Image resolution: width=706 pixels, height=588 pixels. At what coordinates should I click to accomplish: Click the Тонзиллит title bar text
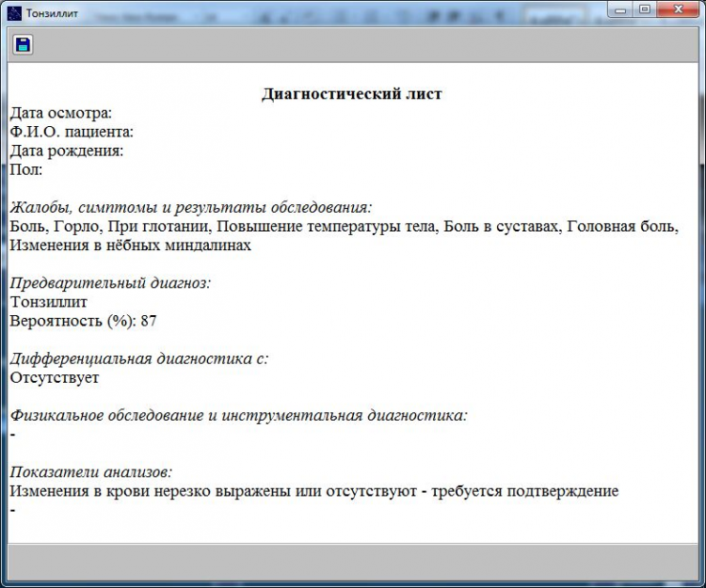coord(52,13)
